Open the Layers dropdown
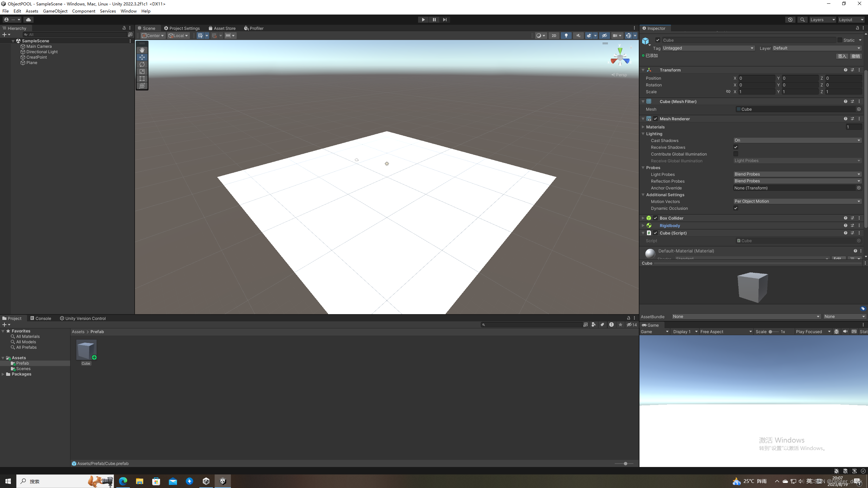The image size is (868, 488). (822, 20)
